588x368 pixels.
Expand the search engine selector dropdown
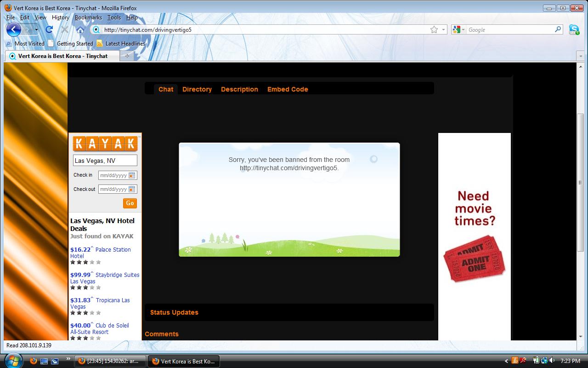(463, 30)
